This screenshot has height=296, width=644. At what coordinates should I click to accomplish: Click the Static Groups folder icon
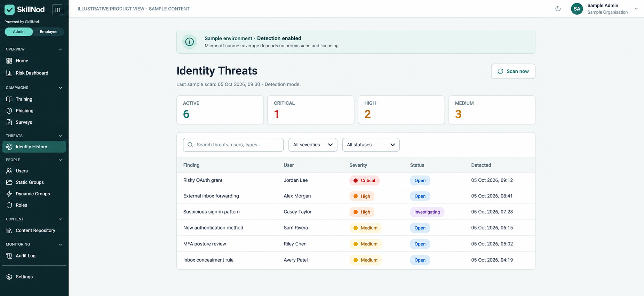click(x=9, y=182)
